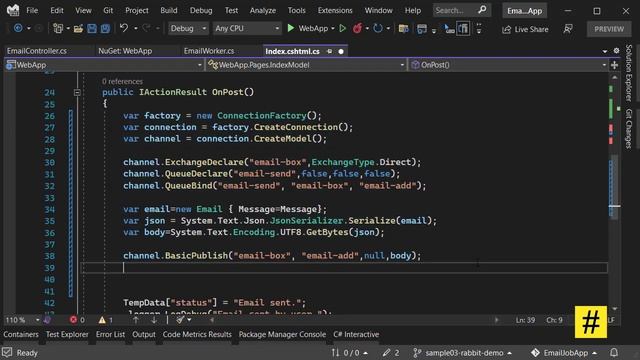Click the pending changes pencil indicator
Screen dimensions: 640x360
click(391, 353)
